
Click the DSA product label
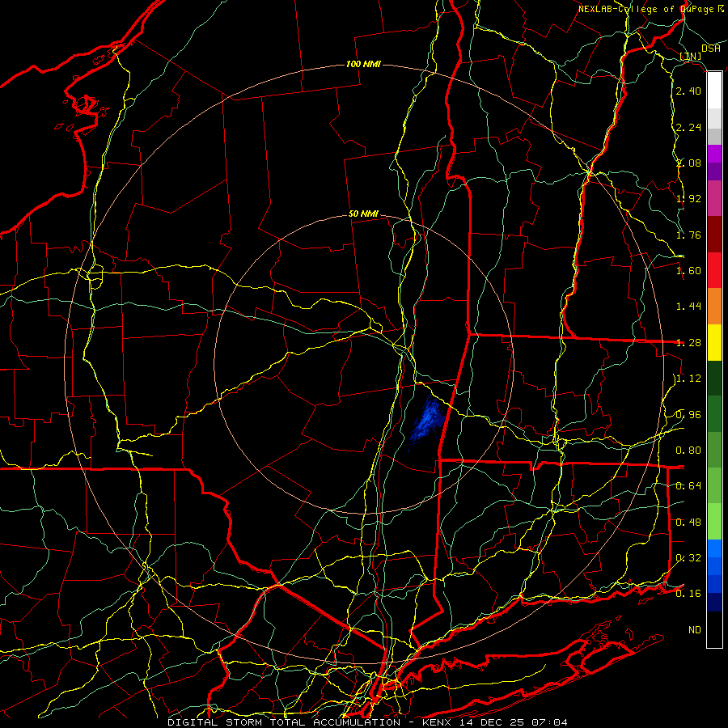coord(711,49)
